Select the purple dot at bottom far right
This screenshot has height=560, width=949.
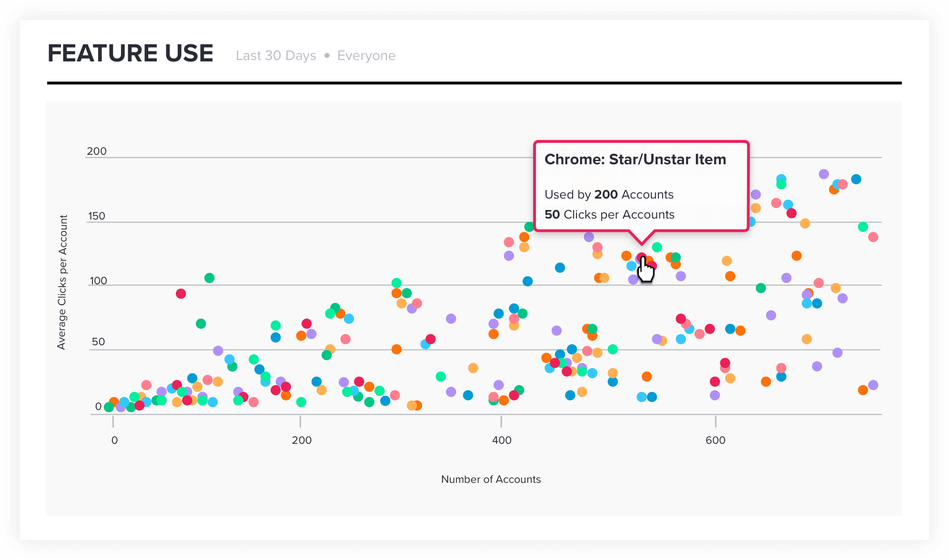click(873, 385)
